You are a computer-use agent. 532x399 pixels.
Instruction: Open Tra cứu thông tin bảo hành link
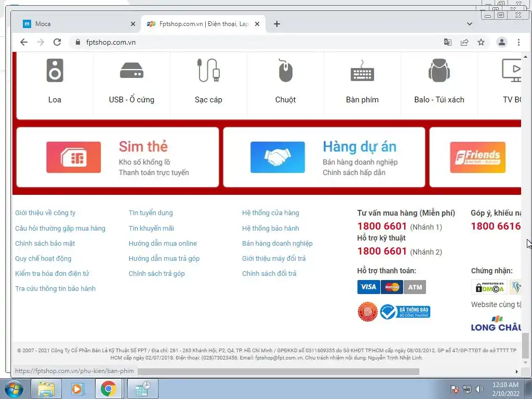(55, 289)
